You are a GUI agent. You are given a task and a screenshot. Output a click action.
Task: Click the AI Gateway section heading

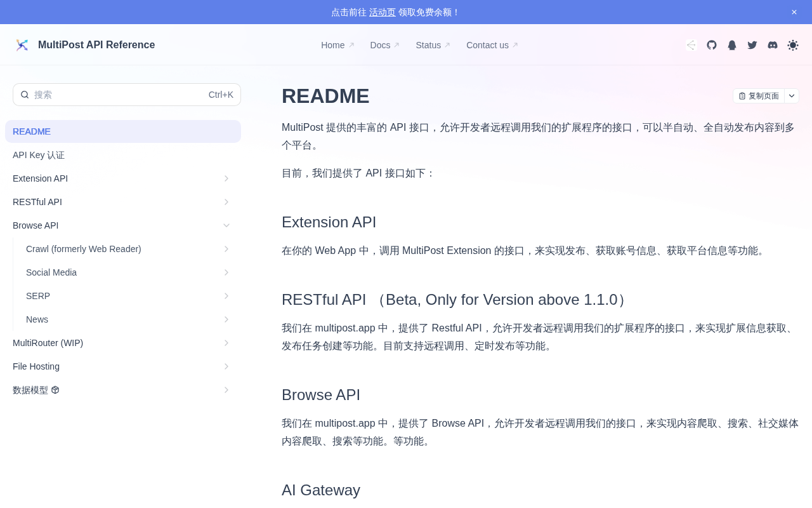[321, 490]
